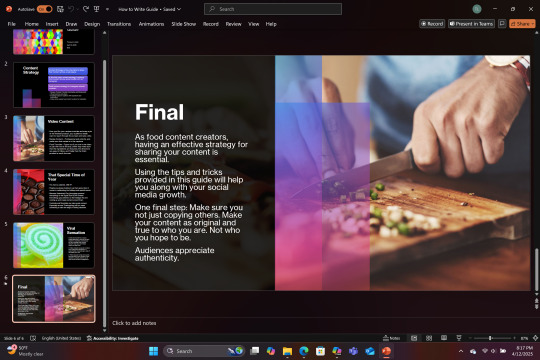
Task: Click the zoom in plus button
Action: click(514, 338)
